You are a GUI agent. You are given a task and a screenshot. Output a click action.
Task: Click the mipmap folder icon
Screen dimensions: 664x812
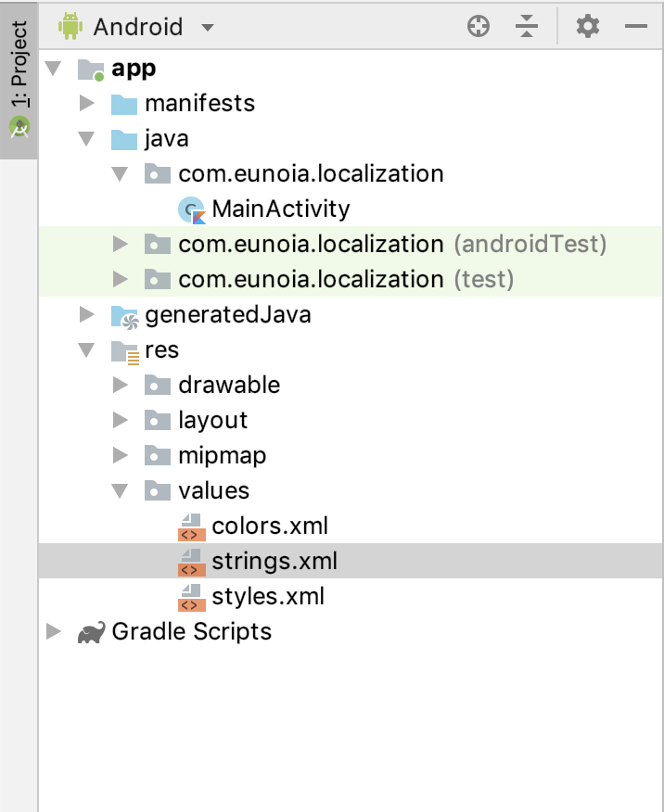[158, 456]
